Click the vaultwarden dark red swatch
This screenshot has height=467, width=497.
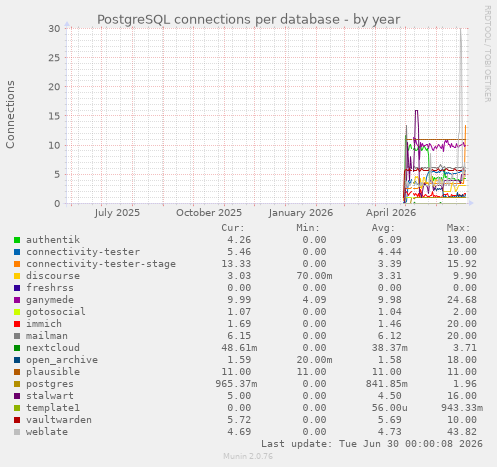click(17, 420)
